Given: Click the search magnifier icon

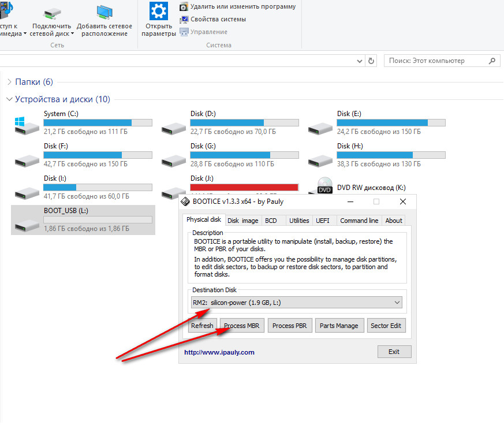Looking at the screenshot, I should [x=492, y=61].
